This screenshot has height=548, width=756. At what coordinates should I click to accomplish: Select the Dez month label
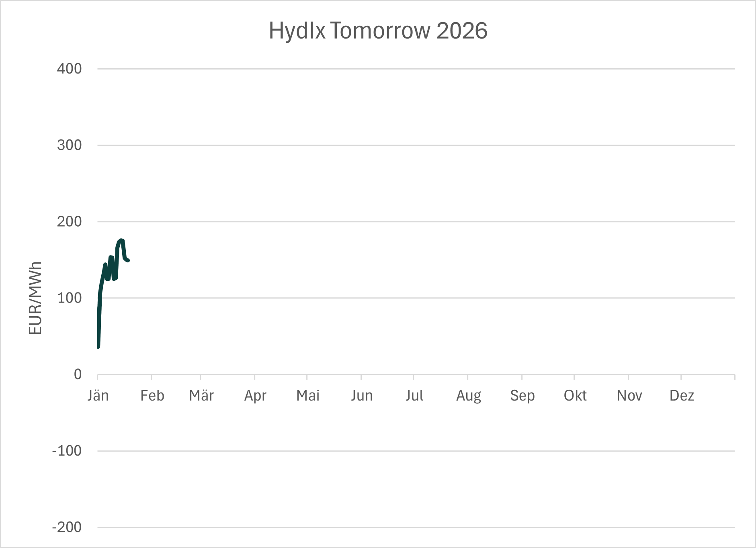[x=682, y=396]
